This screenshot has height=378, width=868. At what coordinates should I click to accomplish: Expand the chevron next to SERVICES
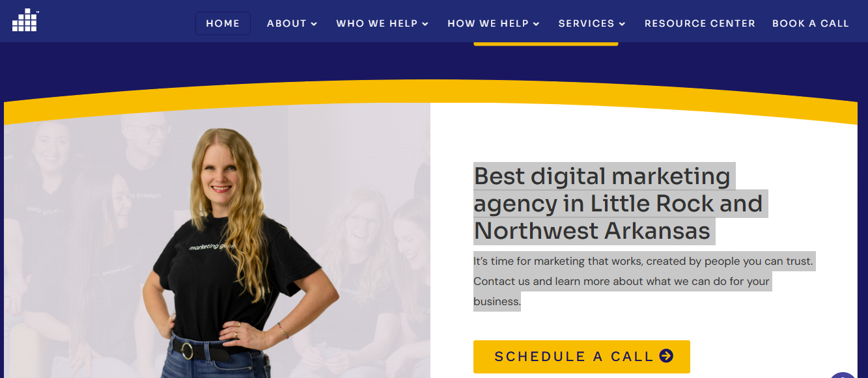[x=622, y=24]
